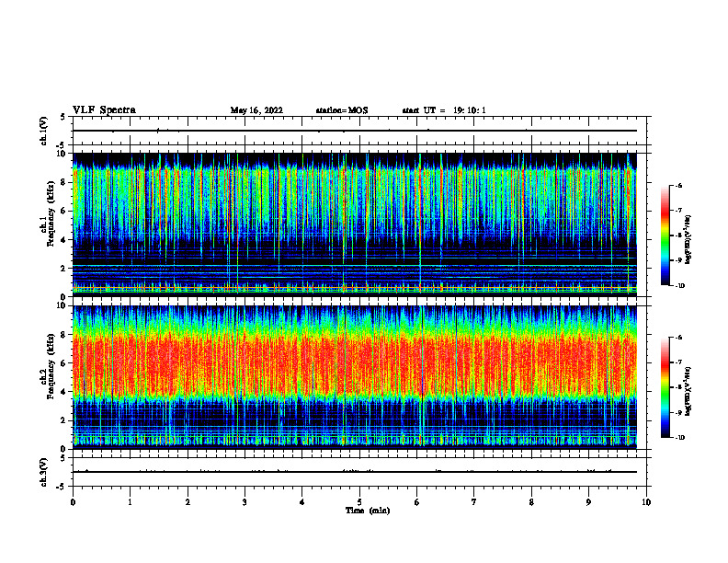Click the ch.1 spectrogram panel

pyautogui.click(x=354, y=224)
